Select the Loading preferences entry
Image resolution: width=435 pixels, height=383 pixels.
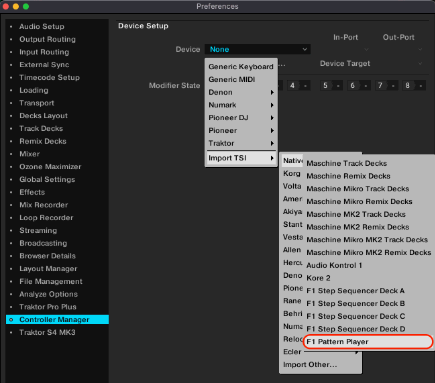point(33,90)
